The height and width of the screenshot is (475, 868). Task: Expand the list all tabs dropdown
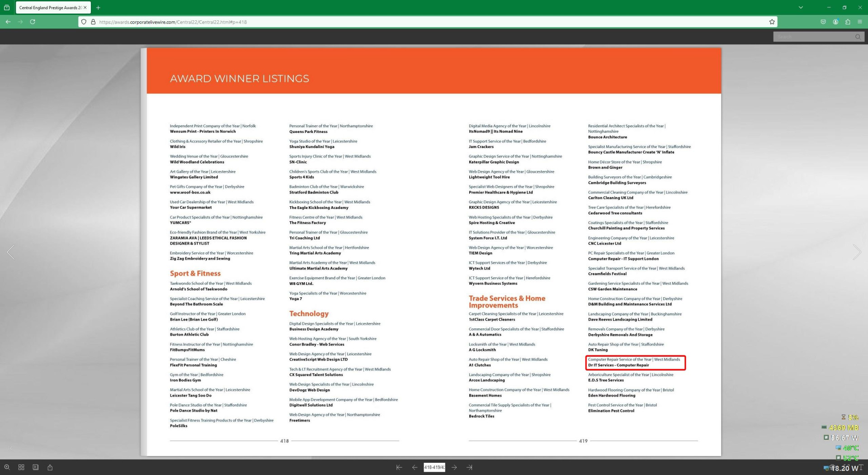click(x=801, y=7)
